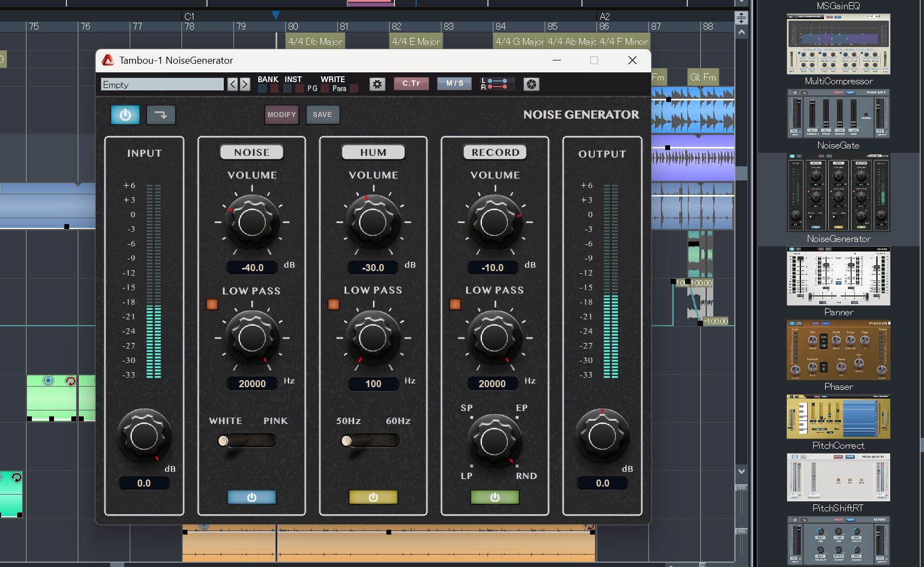Click the MODIFY button

(x=282, y=115)
